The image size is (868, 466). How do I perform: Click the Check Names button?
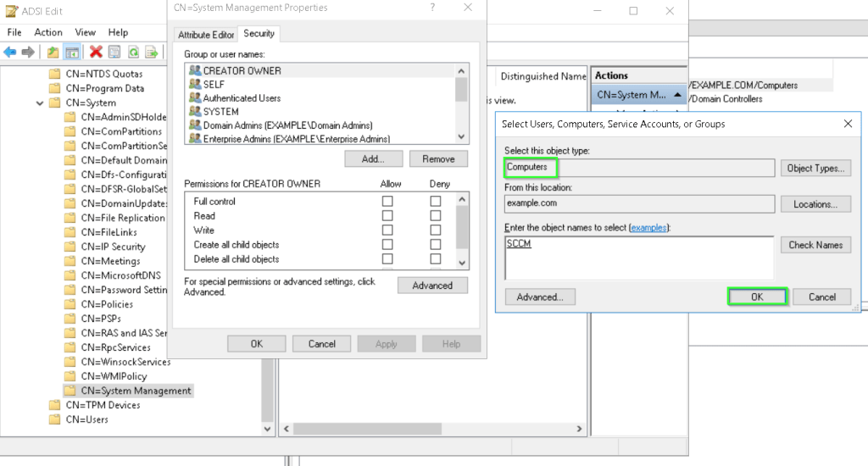pos(815,245)
